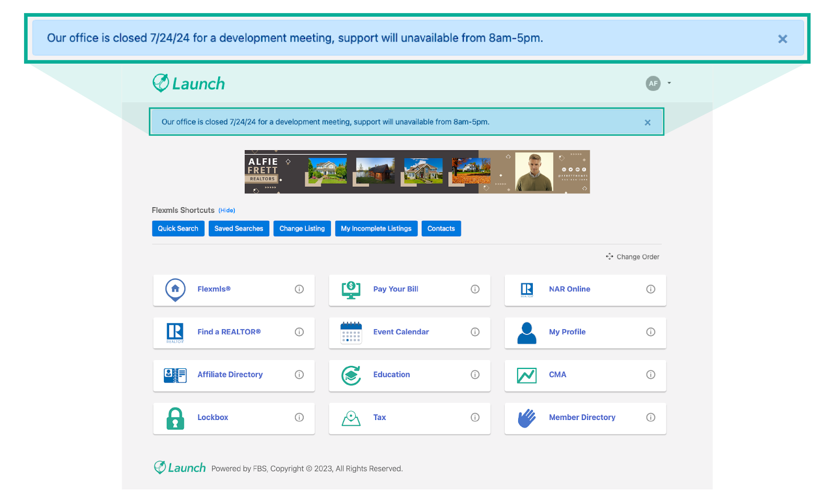This screenshot has height=504, width=835.
Task: Dismiss the office closed notification banner
Action: pos(647,122)
